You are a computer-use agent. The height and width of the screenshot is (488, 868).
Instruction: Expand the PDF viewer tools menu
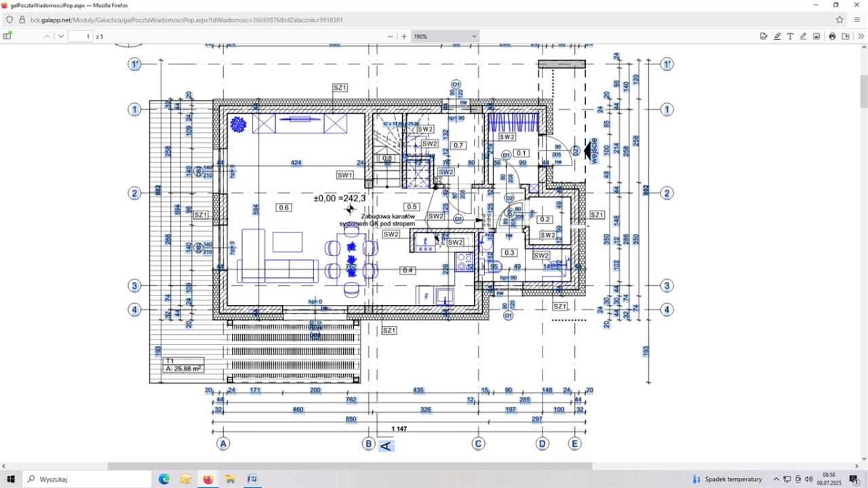(861, 36)
